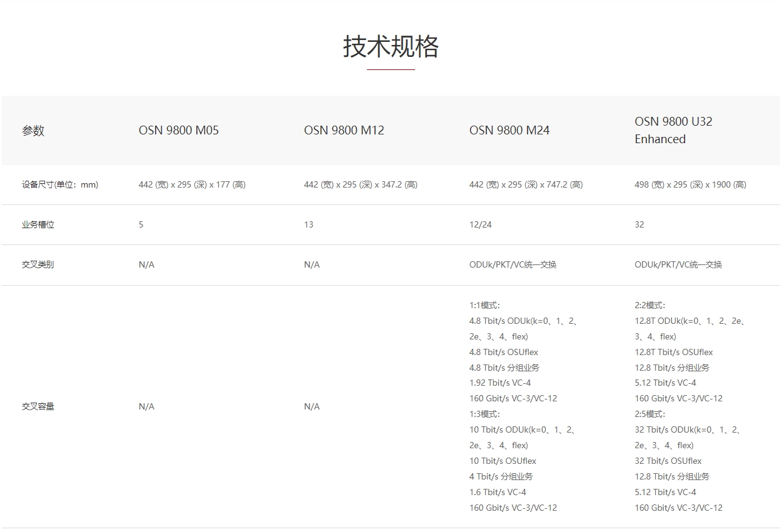Click the 1:1模式 line
782x532 pixels.
click(x=484, y=306)
